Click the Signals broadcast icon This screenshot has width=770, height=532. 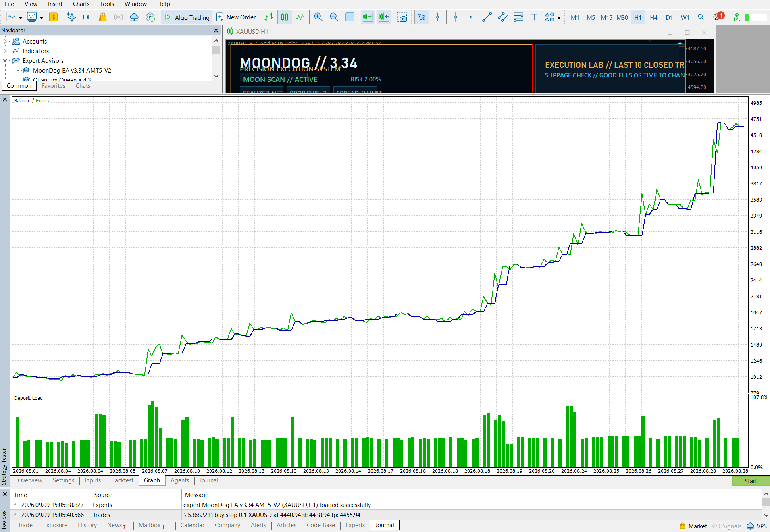click(x=119, y=17)
